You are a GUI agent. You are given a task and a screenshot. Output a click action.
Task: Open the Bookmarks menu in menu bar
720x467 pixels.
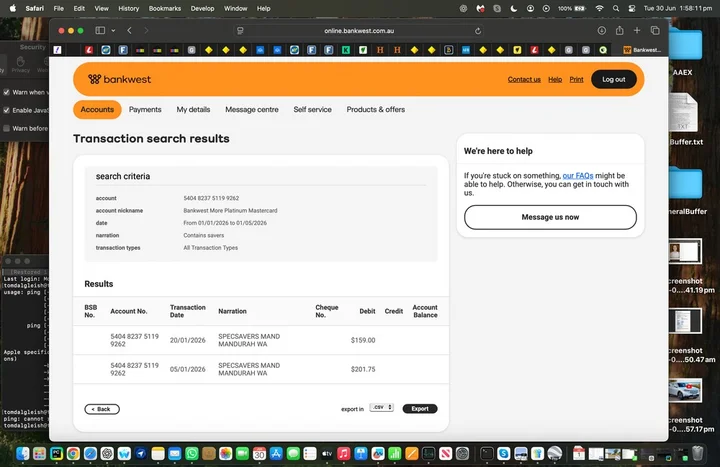point(165,8)
